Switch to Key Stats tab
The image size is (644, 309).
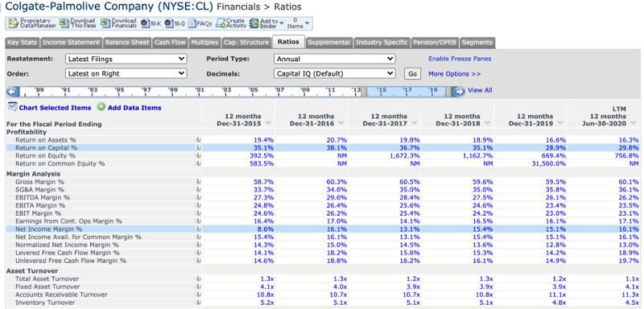click(x=23, y=43)
